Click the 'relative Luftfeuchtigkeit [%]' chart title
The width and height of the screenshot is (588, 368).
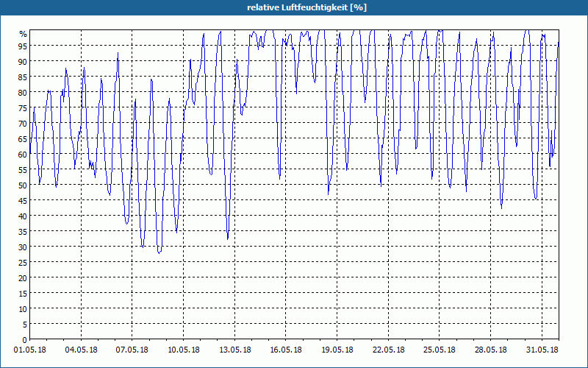tap(306, 7)
